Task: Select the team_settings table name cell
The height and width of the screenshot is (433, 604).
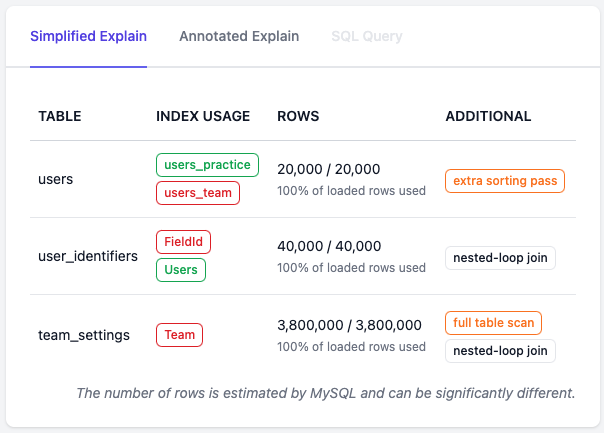Action: 84,335
